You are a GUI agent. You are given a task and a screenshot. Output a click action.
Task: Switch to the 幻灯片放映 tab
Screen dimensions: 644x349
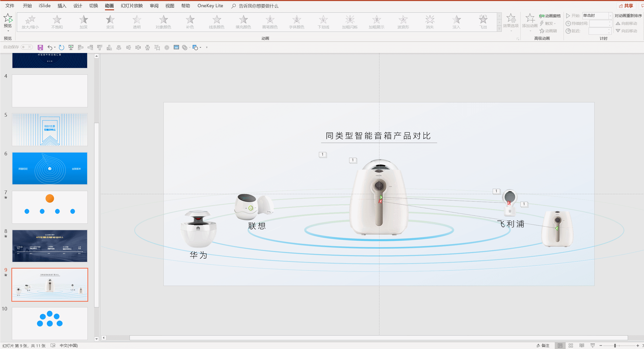(x=132, y=6)
